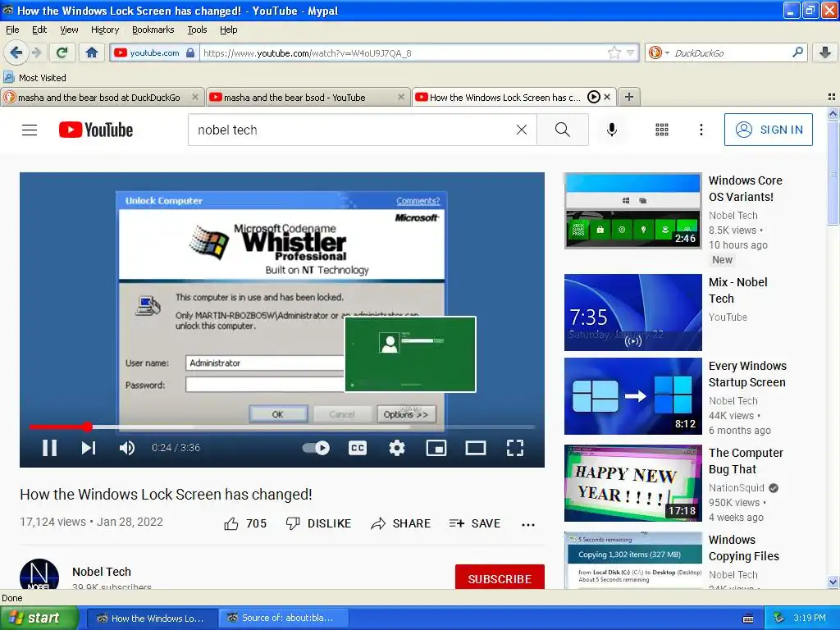
Task: Open the File menu
Action: point(12,30)
